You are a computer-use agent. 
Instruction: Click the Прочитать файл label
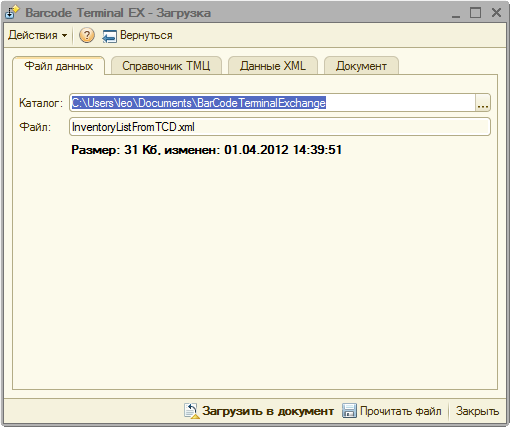pyautogui.click(x=401, y=411)
